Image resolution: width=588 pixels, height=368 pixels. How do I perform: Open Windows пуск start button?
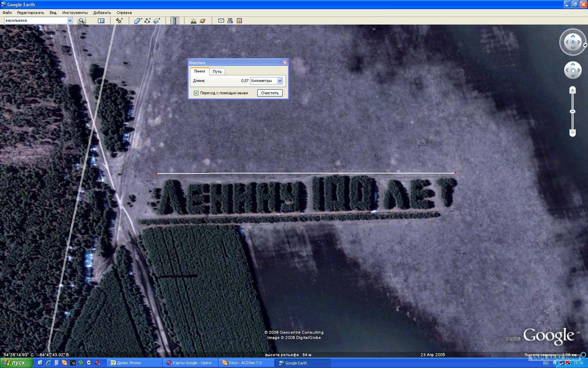point(16,363)
